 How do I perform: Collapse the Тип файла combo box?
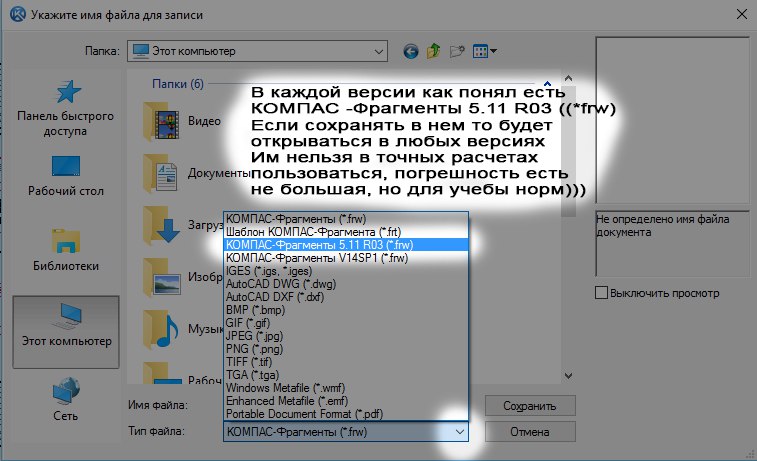[460, 432]
